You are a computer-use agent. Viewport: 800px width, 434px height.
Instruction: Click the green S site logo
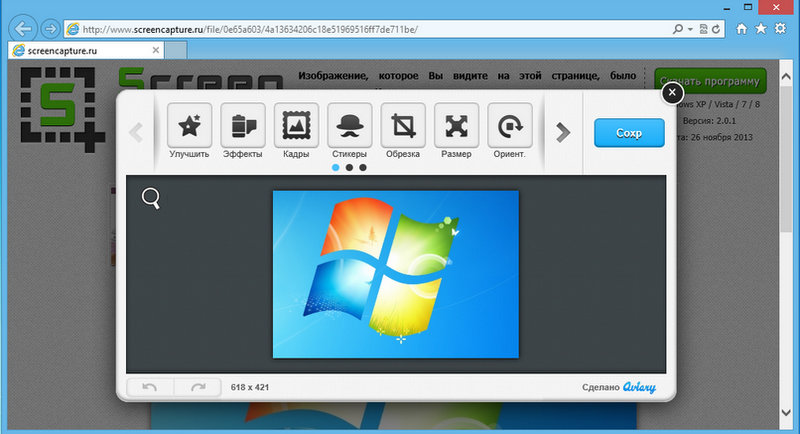pos(62,109)
